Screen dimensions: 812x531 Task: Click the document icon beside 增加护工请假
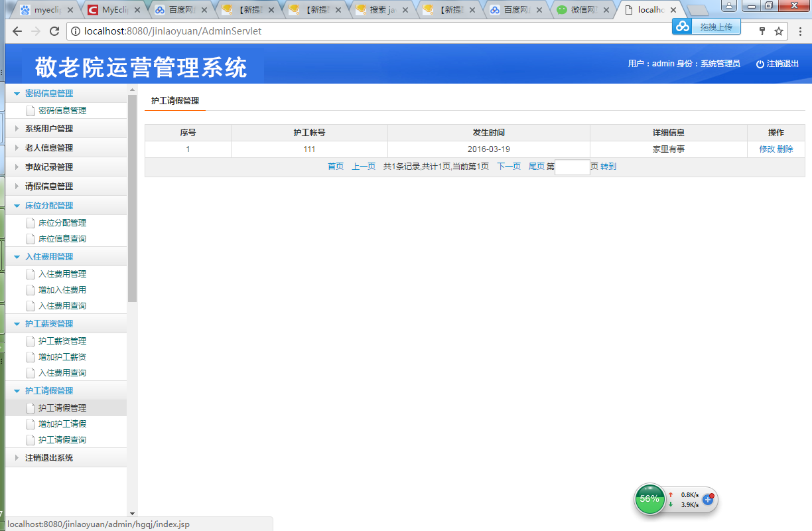[30, 424]
